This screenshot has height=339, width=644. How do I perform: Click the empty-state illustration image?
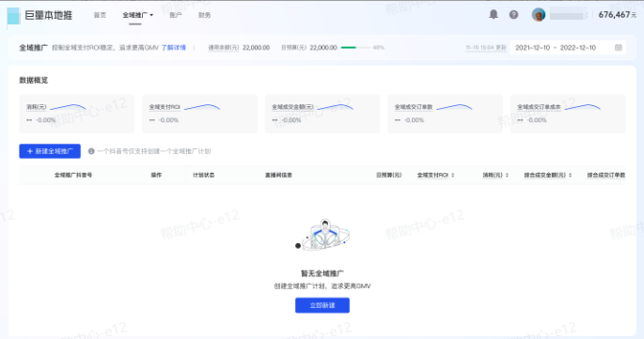click(322, 235)
